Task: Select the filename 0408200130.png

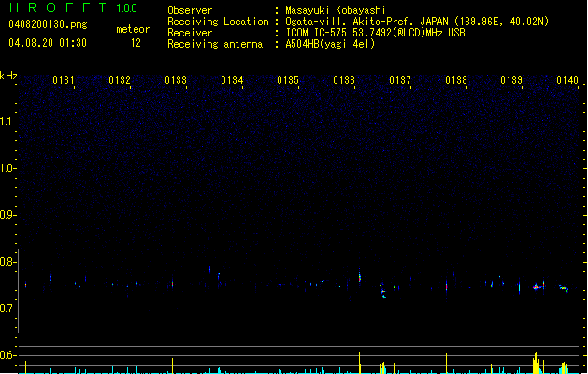Action: click(48, 24)
